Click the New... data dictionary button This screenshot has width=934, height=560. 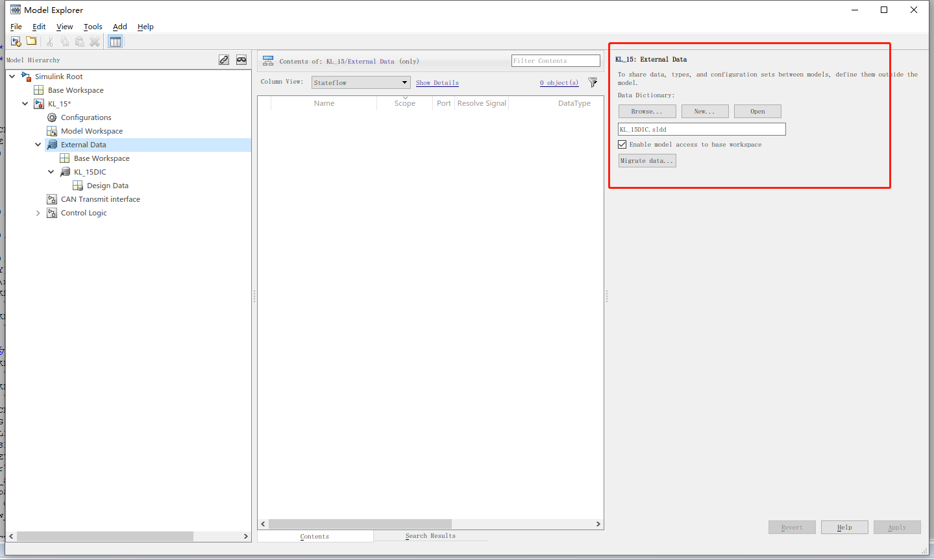(705, 112)
